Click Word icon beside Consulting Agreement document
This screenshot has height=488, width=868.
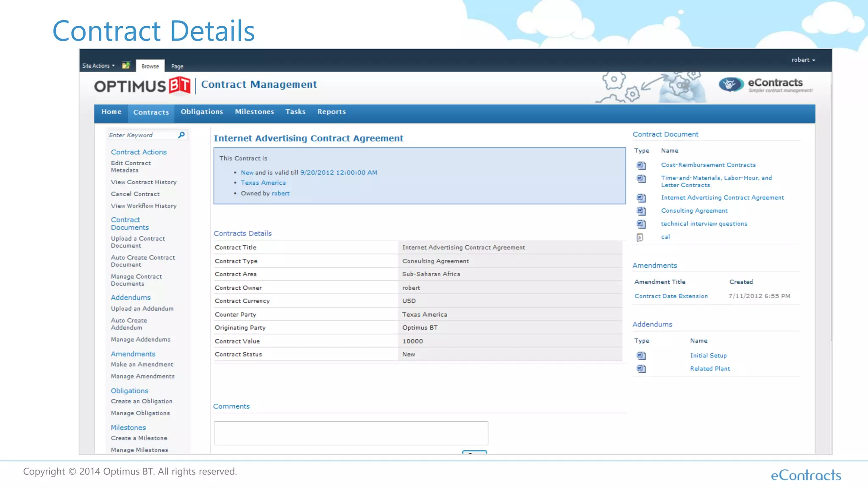[641, 211]
